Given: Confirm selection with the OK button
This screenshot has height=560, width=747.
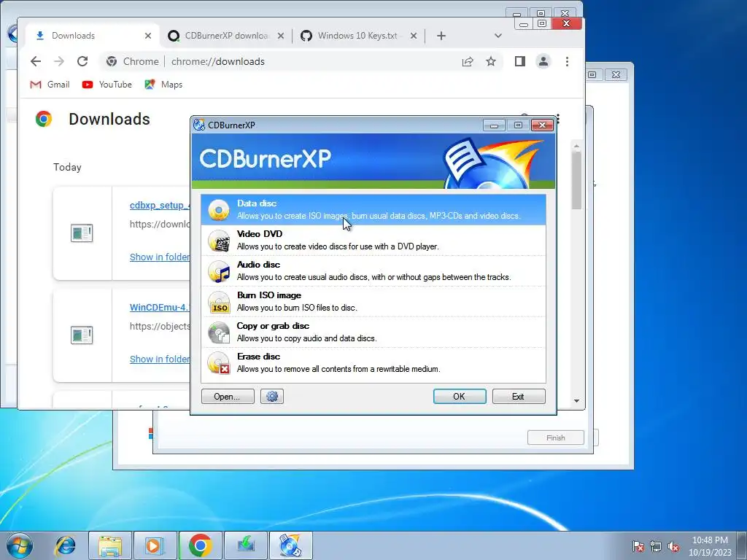Looking at the screenshot, I should click(460, 396).
